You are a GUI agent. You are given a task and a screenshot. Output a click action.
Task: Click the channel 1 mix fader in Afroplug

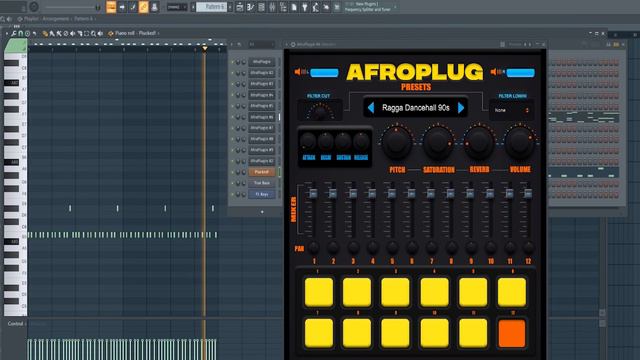pyautogui.click(x=313, y=193)
